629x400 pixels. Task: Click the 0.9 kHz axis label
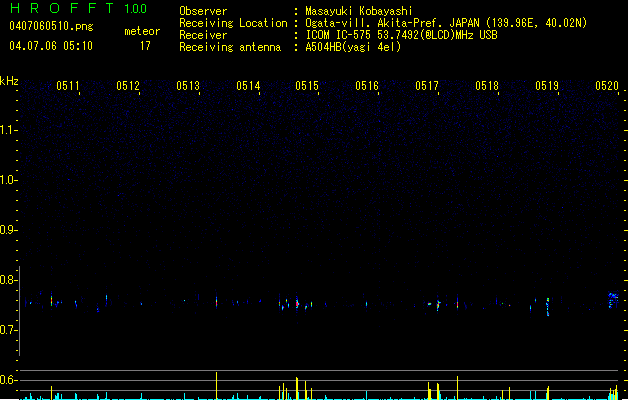pos(8,230)
